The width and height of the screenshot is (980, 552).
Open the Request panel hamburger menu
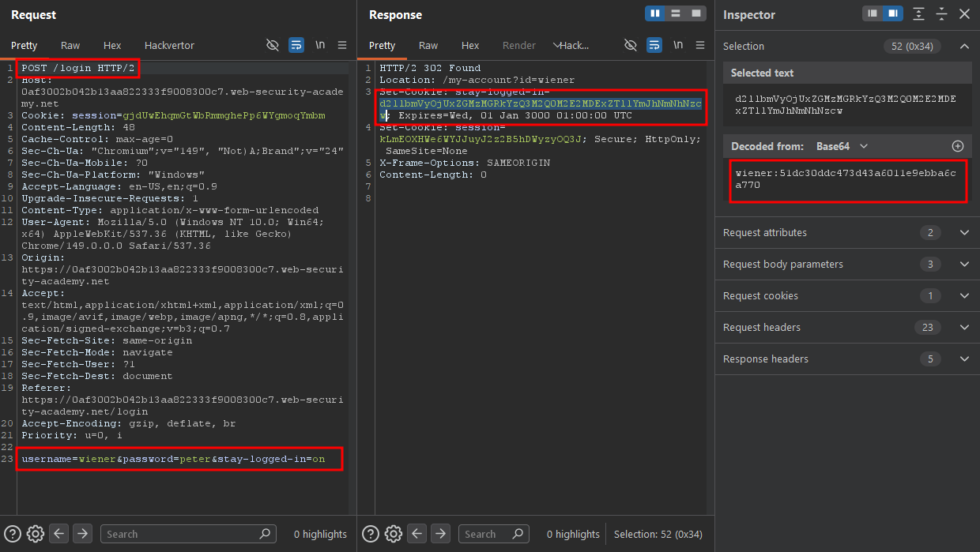point(342,45)
